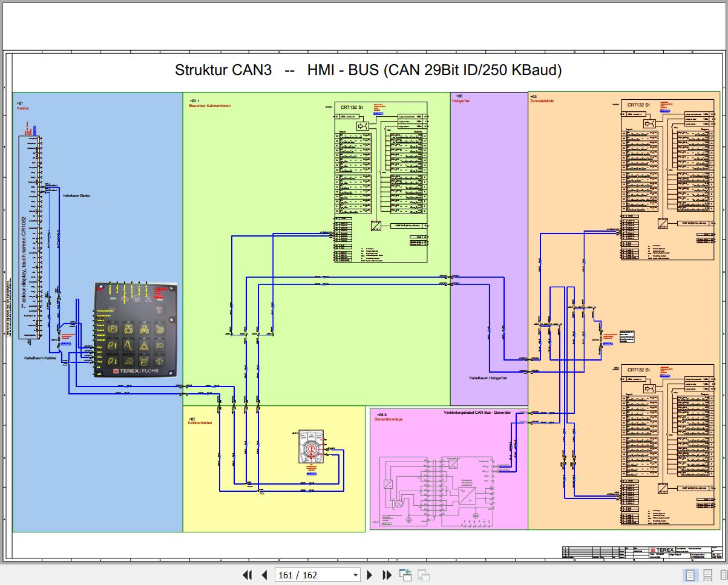Image resolution: width=728 pixels, height=585 pixels.
Task: Select single page view mode
Action: (x=689, y=575)
